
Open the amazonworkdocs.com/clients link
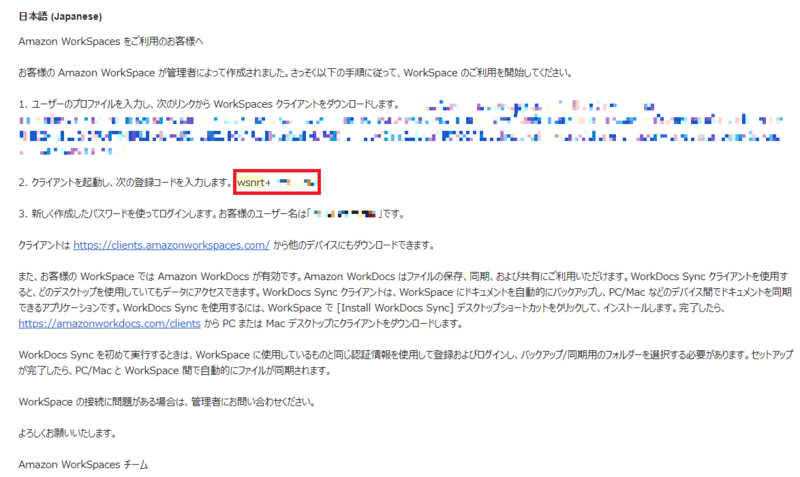tap(109, 323)
